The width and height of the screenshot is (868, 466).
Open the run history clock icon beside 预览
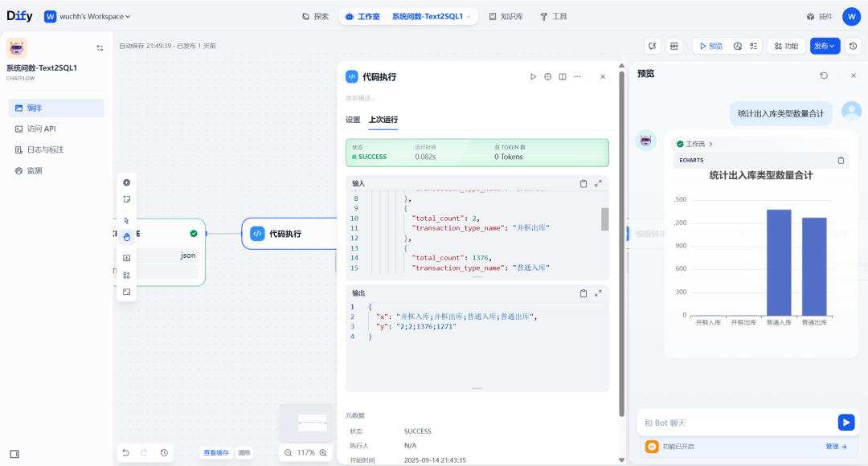click(x=738, y=46)
